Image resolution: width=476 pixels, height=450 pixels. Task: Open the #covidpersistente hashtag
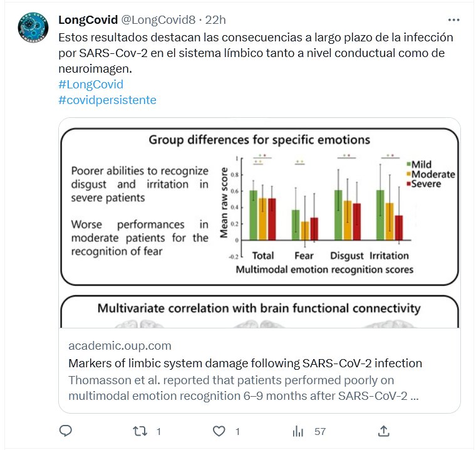[x=107, y=100]
